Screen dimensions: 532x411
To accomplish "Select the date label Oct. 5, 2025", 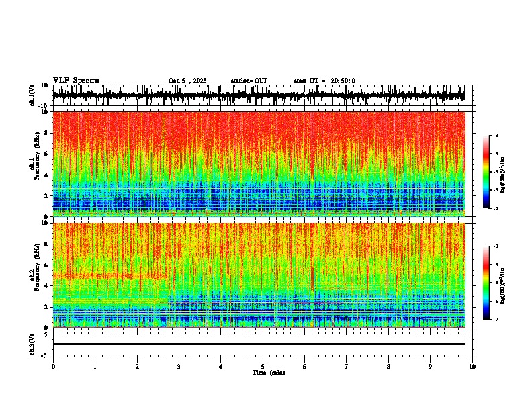I will (x=187, y=81).
